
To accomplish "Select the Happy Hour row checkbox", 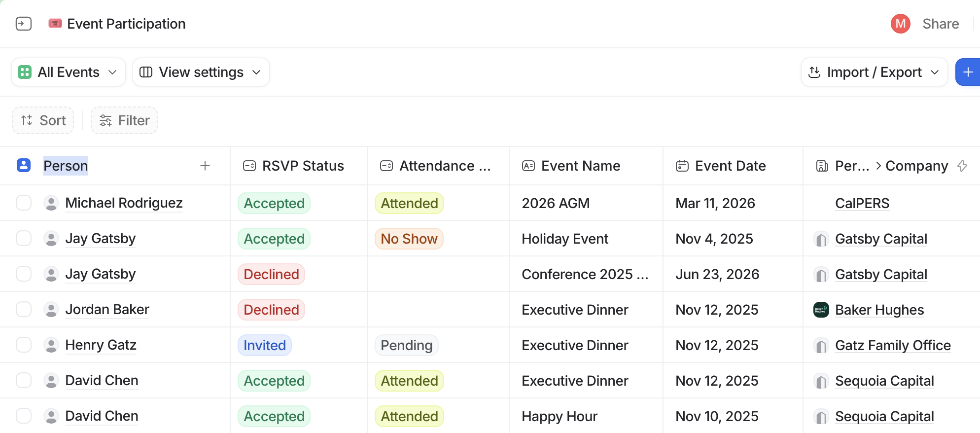I will (24, 415).
